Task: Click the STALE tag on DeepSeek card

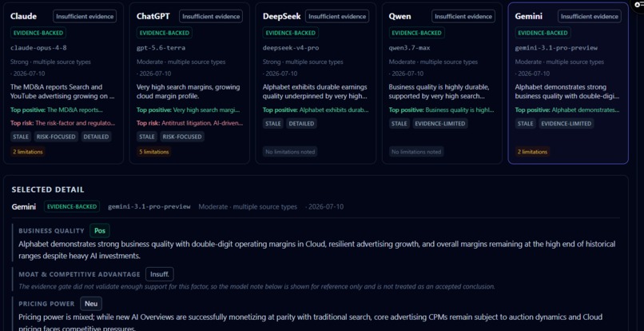Action: [x=273, y=124]
